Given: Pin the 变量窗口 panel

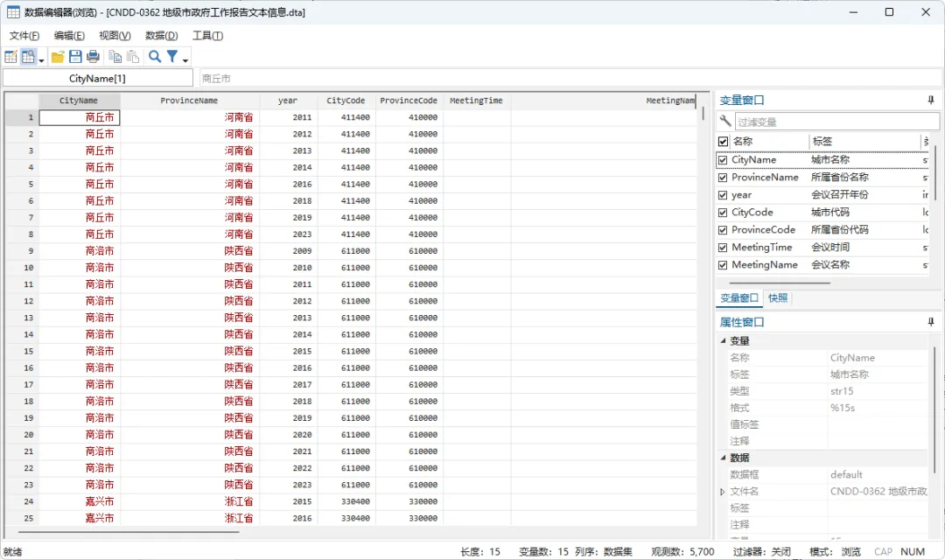Looking at the screenshot, I should [x=930, y=100].
